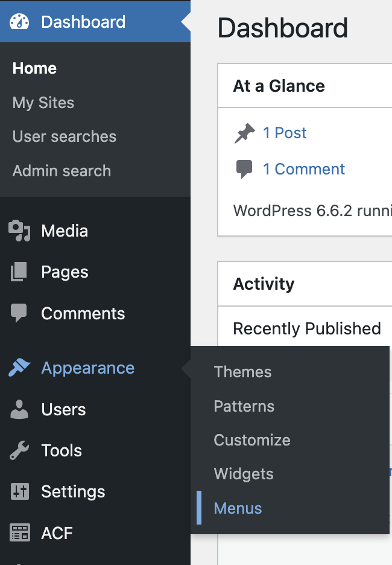392x565 pixels.
Task: Choose Customize in the Appearance submenu
Action: pyautogui.click(x=251, y=440)
